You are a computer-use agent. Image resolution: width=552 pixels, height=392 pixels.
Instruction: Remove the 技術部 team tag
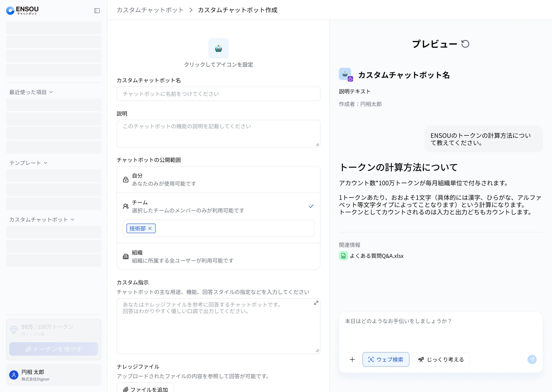click(x=150, y=228)
